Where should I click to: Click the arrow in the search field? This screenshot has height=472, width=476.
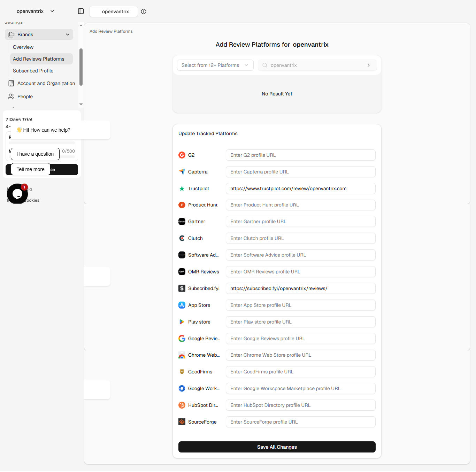point(369,65)
